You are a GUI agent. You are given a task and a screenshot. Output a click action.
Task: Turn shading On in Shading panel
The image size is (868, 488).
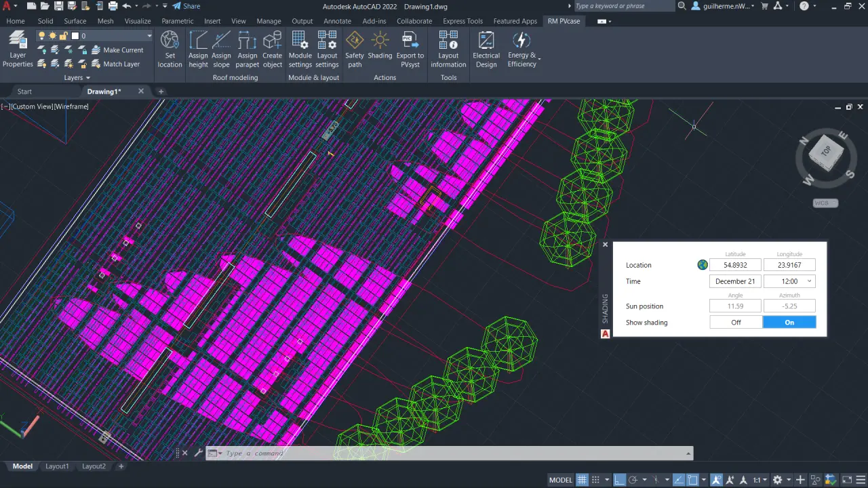789,323
